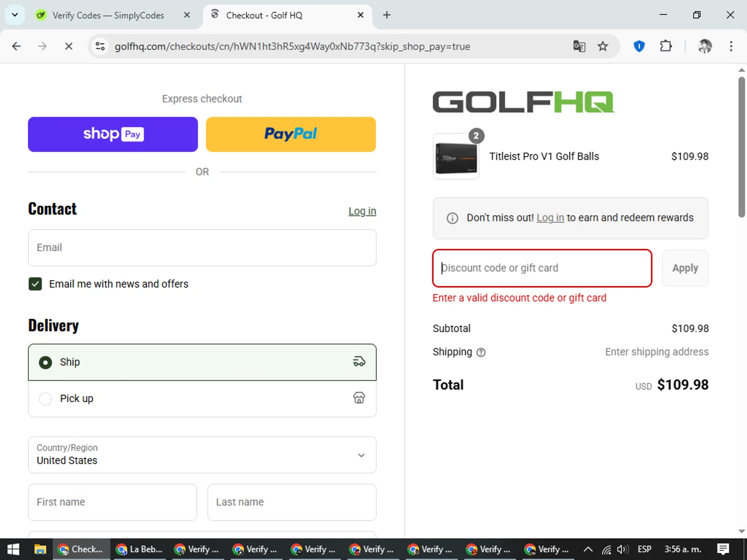Click the Titleist Pro V1 Golf Balls name
747x560 pixels.
click(x=544, y=156)
